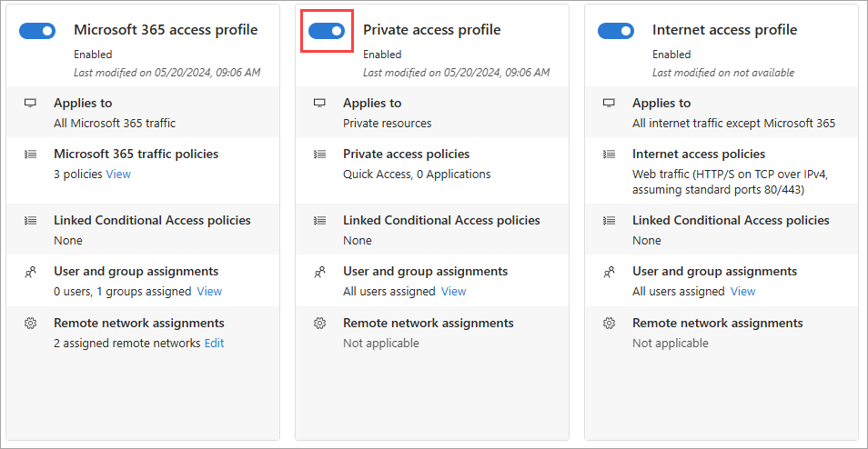The height and width of the screenshot is (449, 868).
Task: Click the list icon beside Microsoft 365 traffic policies
Action: tap(30, 155)
